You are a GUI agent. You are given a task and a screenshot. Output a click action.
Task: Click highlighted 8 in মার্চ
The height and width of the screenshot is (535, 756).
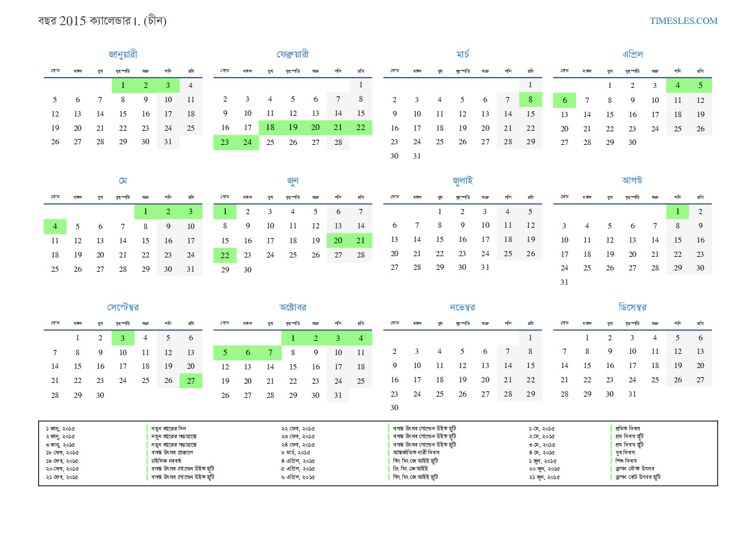pos(530,100)
